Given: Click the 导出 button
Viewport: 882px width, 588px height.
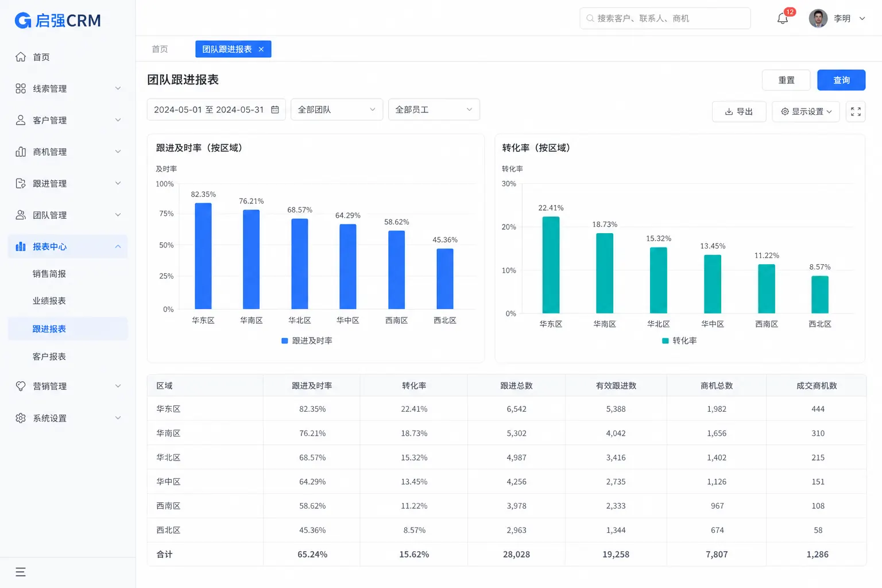Looking at the screenshot, I should click(739, 111).
